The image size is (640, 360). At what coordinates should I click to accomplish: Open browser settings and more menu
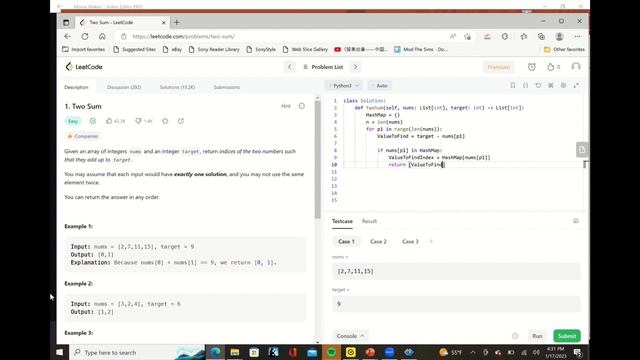point(577,36)
